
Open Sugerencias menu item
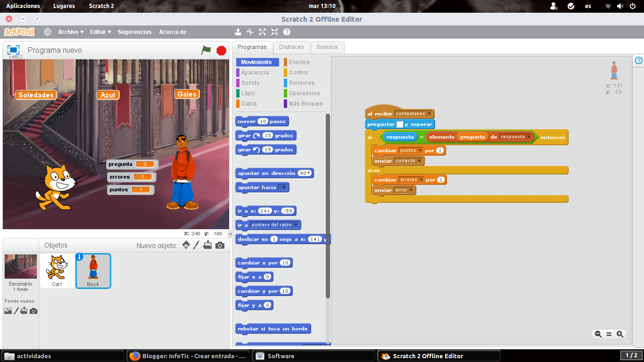click(134, 32)
